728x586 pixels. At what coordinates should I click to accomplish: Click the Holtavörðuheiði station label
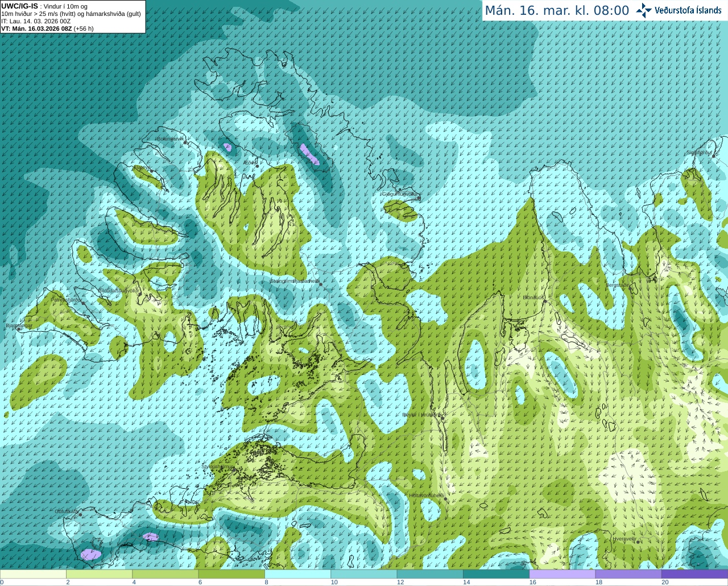click(x=427, y=496)
